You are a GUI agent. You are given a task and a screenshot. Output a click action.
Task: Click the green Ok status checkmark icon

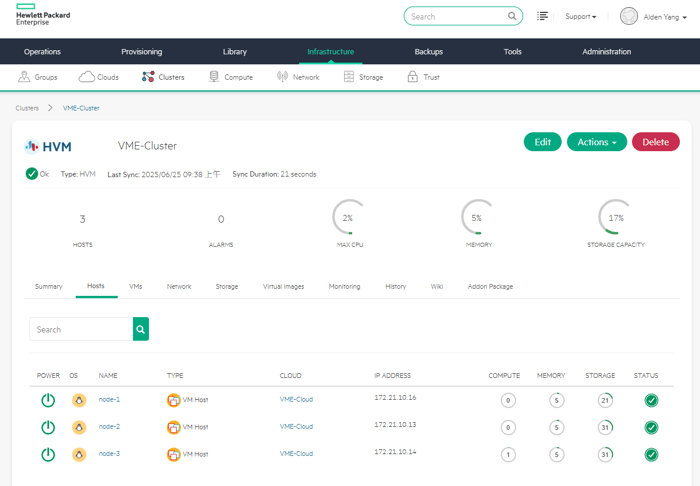click(31, 174)
